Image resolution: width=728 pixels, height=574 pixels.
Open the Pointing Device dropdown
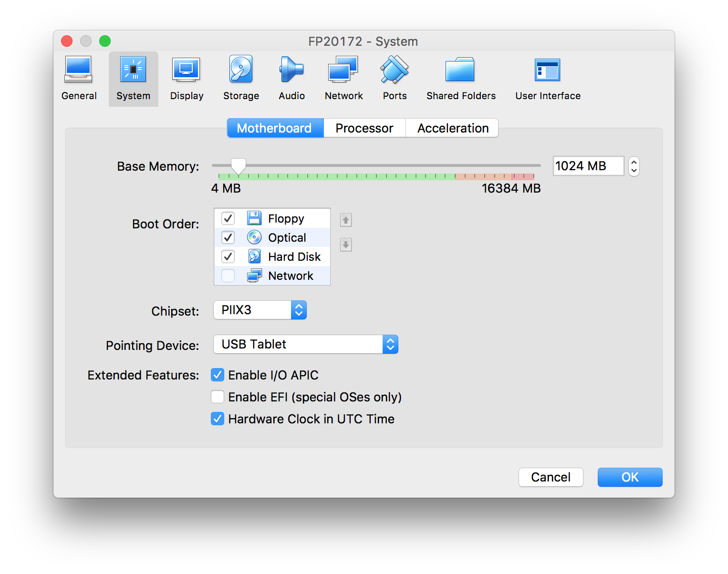tap(305, 344)
